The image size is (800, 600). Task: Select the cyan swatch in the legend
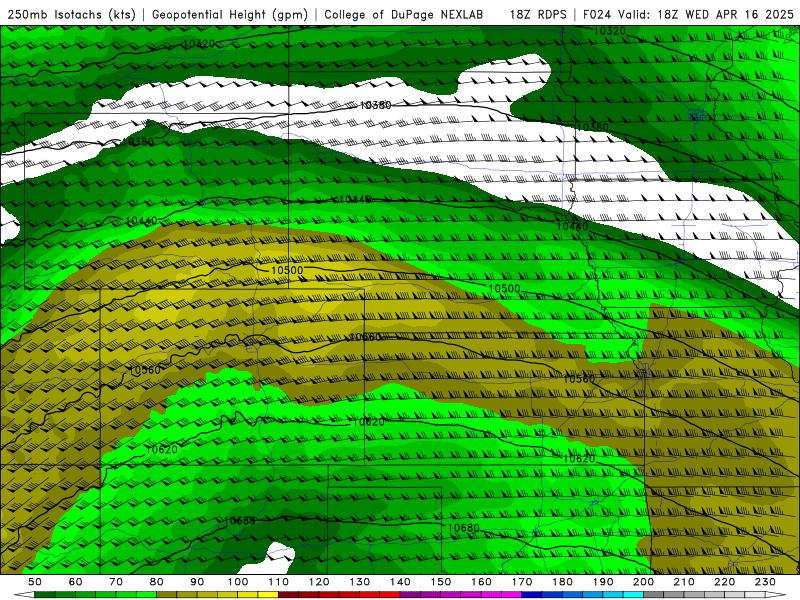(x=633, y=594)
